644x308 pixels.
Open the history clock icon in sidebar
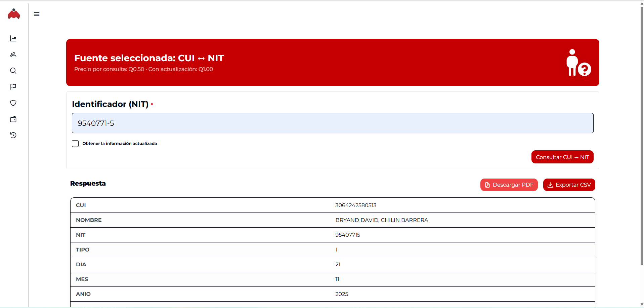click(x=13, y=135)
